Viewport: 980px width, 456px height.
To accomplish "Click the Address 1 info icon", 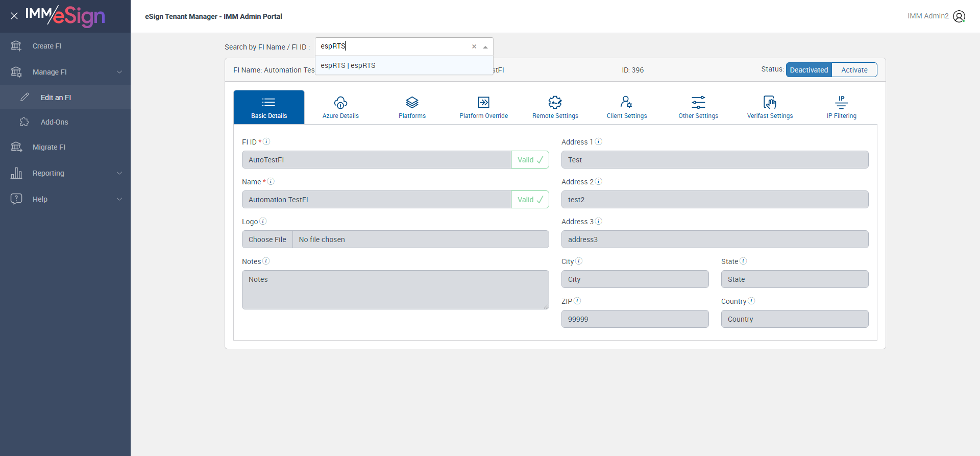I will (x=599, y=141).
